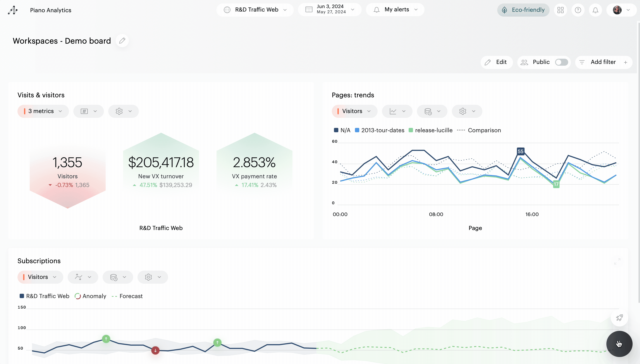Open the number display type icon in Visits & visitors

click(84, 111)
